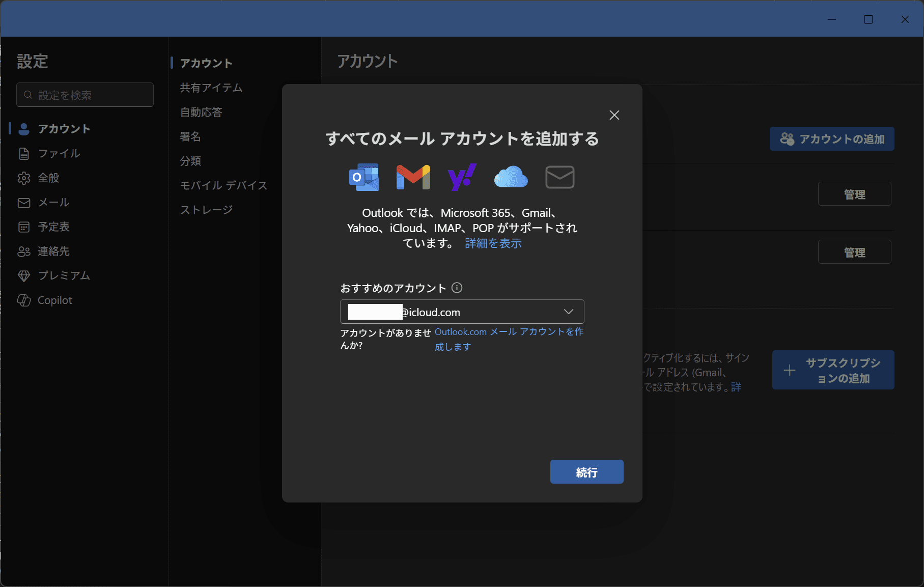Viewport: 924px width, 587px height.
Task: Switch to the 自動応答 tab
Action: [x=201, y=112]
